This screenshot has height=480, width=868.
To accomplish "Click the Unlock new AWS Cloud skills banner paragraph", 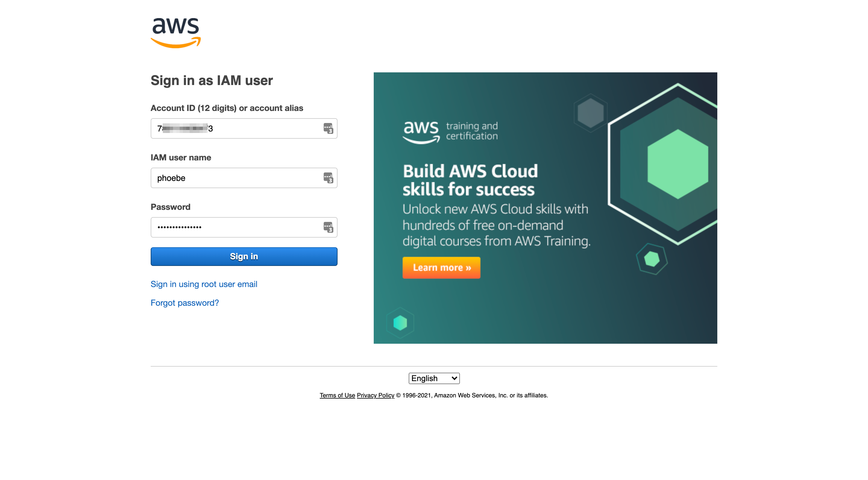I will (497, 225).
